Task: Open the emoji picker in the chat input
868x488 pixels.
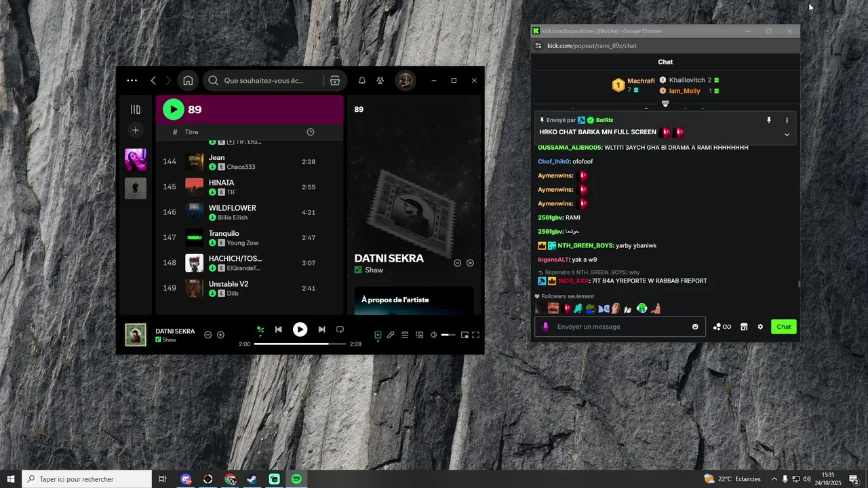Action: pyautogui.click(x=695, y=327)
